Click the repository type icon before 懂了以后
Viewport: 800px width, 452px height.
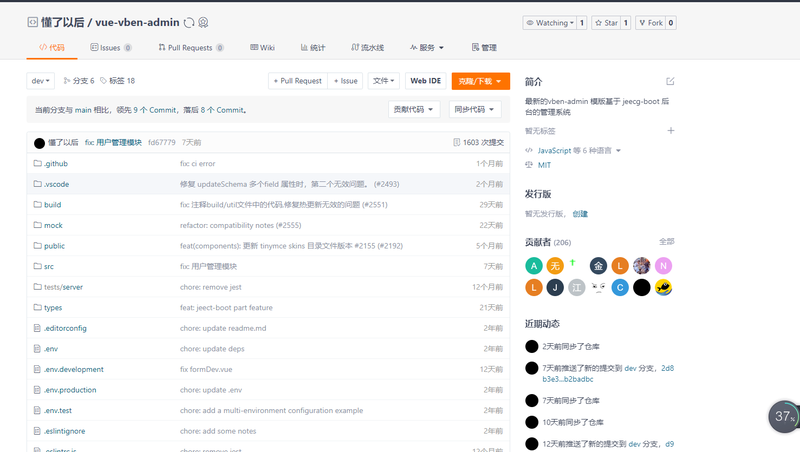32,22
